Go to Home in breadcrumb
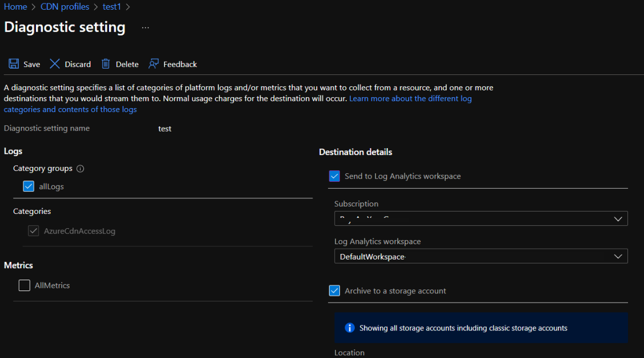The width and height of the screenshot is (644, 358). 15,7
